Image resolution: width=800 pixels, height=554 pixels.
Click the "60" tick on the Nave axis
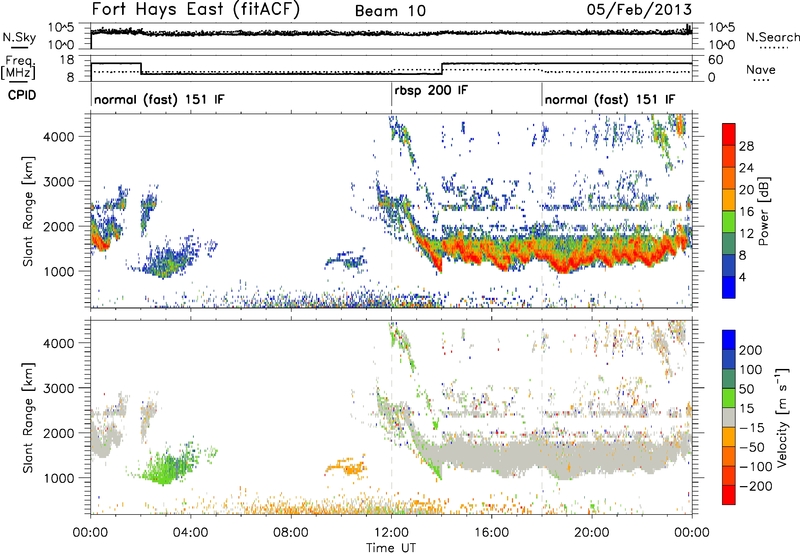coord(716,60)
